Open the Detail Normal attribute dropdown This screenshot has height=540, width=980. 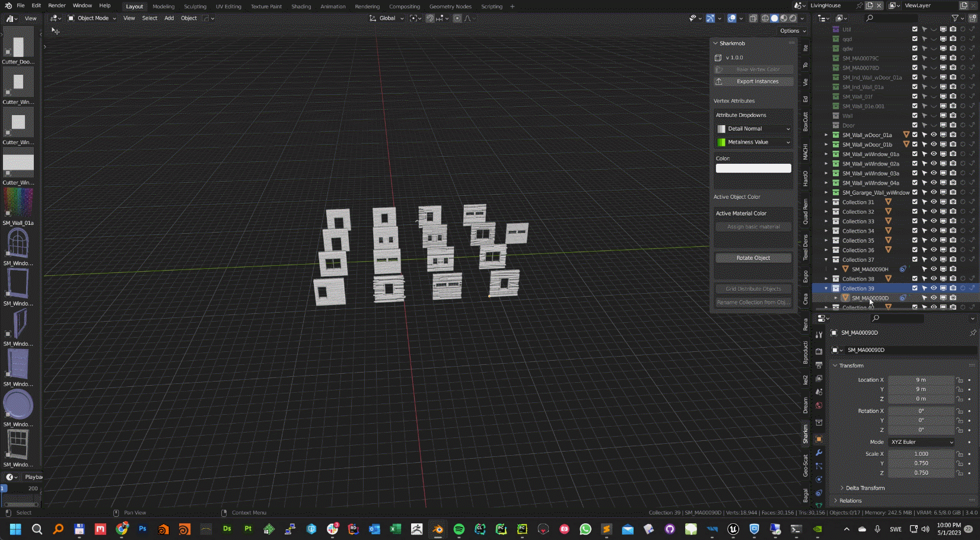tap(753, 129)
